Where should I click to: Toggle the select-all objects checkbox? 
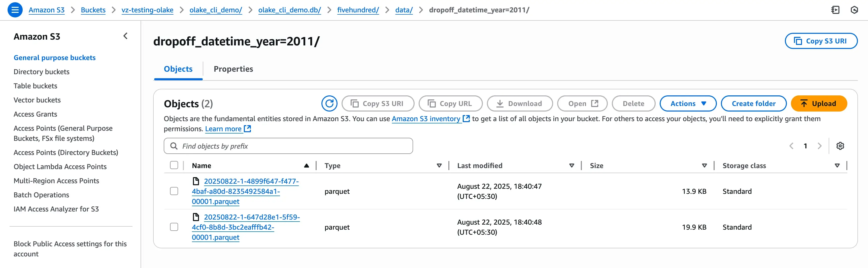point(174,165)
